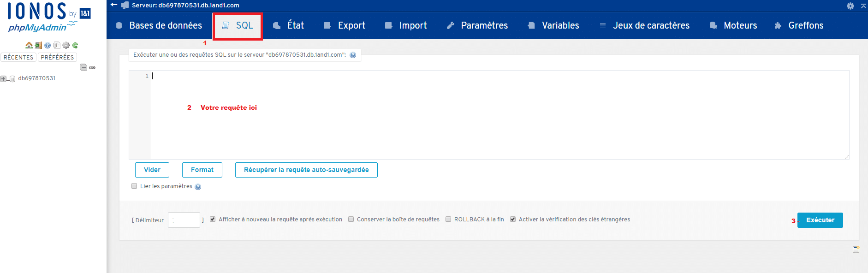Open the État tab
Image resolution: width=868 pixels, height=273 pixels.
288,25
